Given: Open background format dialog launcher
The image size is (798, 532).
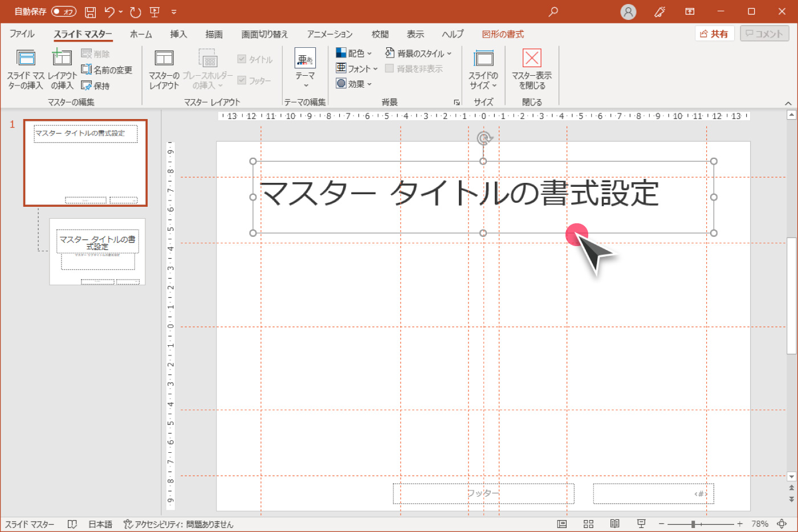Looking at the screenshot, I should 457,103.
